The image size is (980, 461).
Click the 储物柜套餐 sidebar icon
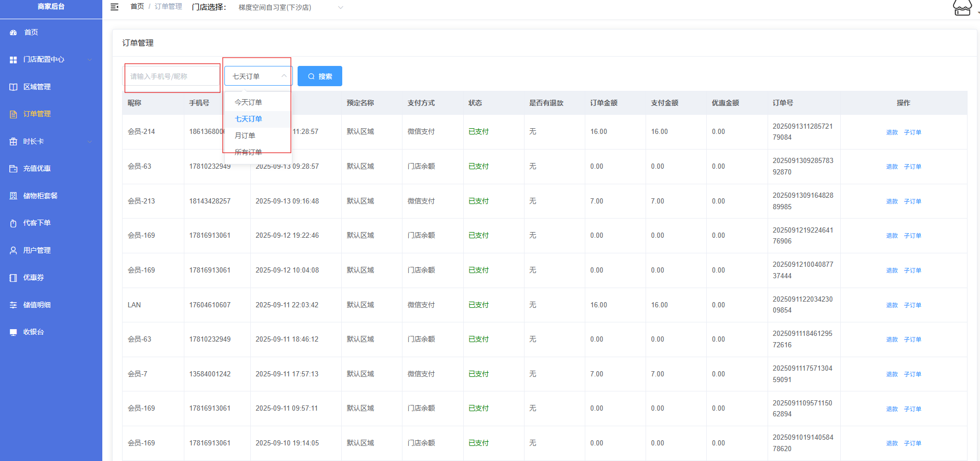[14, 196]
